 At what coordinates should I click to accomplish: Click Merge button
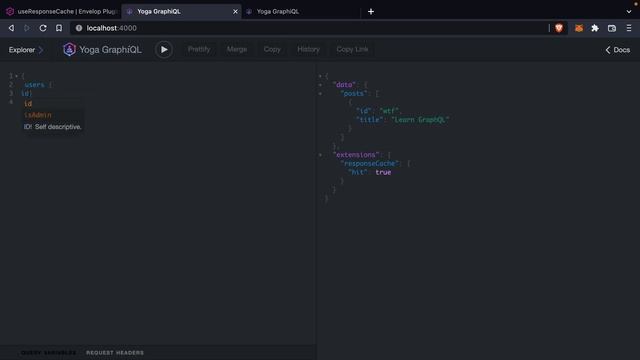click(x=237, y=49)
